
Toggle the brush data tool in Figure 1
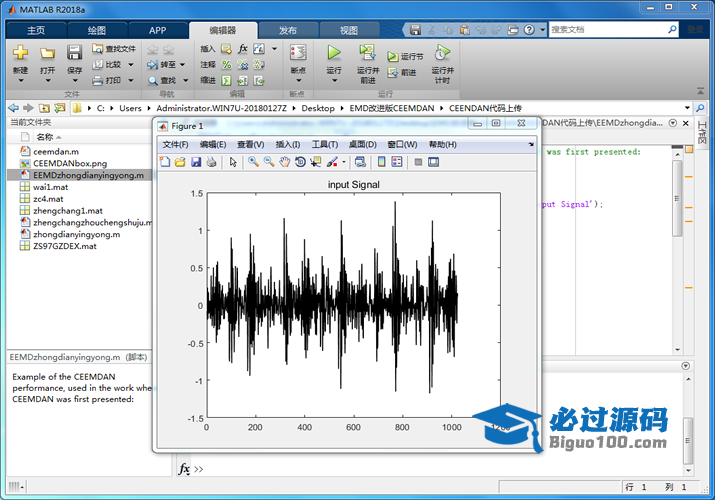pyautogui.click(x=332, y=162)
